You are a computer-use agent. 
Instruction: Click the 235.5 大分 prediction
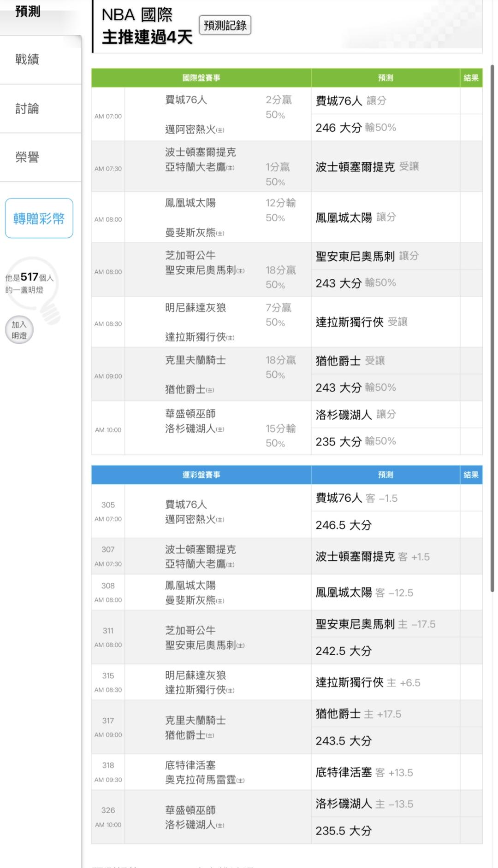pos(344,831)
